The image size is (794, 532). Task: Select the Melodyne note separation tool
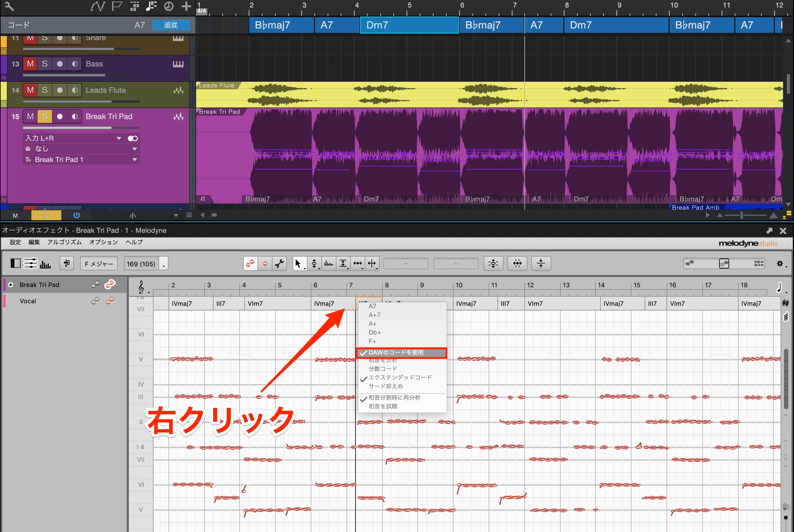pos(372,263)
